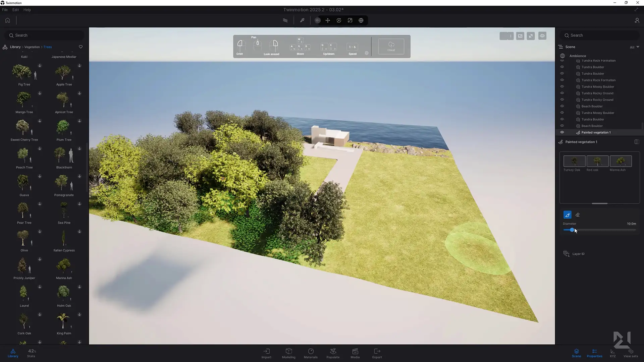
Task: Open the All filter dropdown in Scene
Action: coord(635,47)
